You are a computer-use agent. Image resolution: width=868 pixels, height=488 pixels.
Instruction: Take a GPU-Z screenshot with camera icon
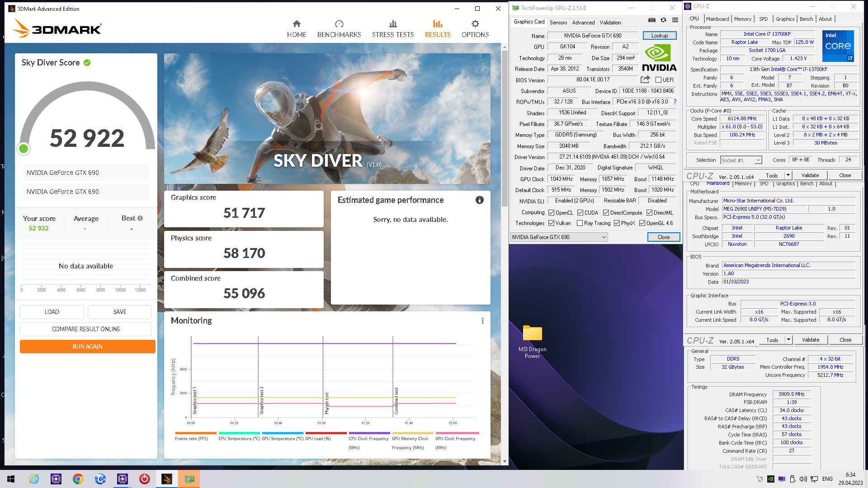tap(651, 20)
